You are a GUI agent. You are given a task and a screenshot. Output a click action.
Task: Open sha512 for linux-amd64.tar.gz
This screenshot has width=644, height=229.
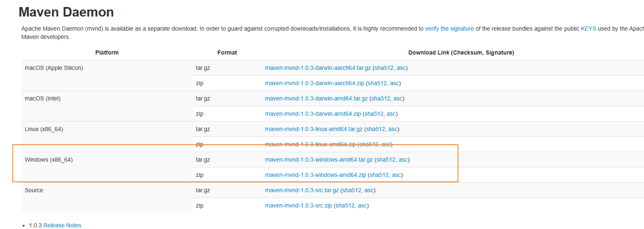375,129
